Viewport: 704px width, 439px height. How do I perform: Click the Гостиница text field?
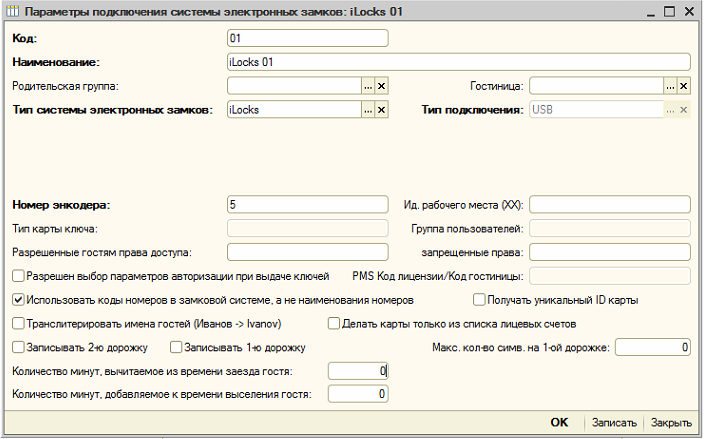(x=597, y=86)
